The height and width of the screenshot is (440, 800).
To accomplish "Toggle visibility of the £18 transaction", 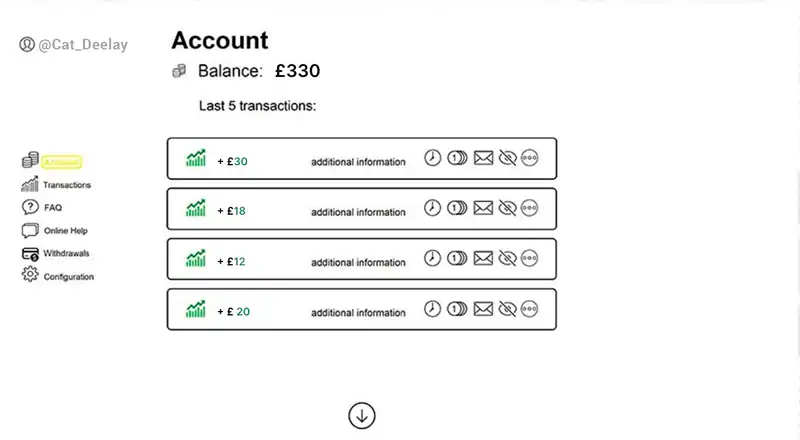I will [x=507, y=208].
